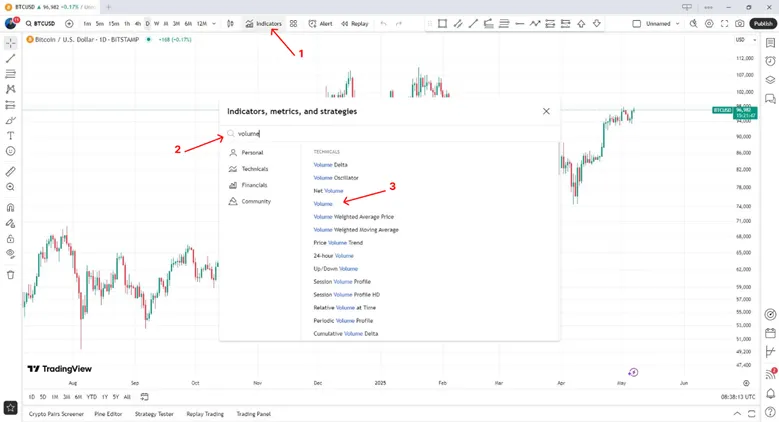Set the date range to YTD
This screenshot has width=779, height=422.
coord(91,397)
